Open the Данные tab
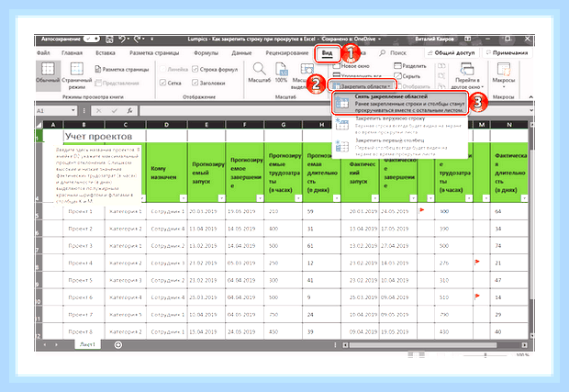Image resolution: width=569 pixels, height=392 pixels. pos(241,53)
